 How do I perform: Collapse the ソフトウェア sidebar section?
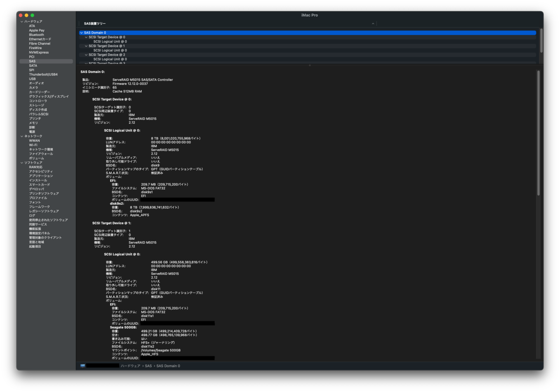coord(21,162)
